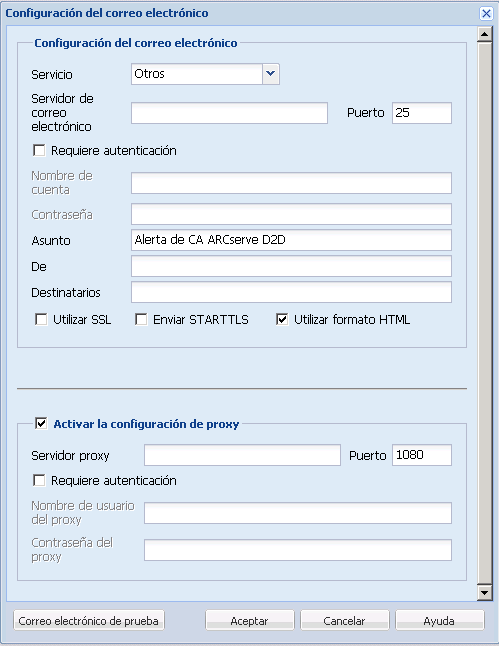The height and width of the screenshot is (646, 499).
Task: Click the scrollbar down arrow
Action: [485, 592]
